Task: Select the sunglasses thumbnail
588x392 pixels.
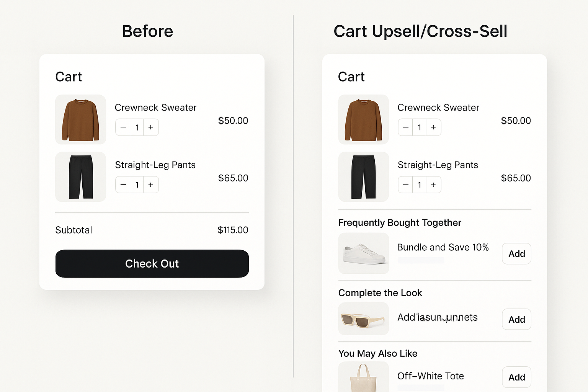Action: pos(363,318)
